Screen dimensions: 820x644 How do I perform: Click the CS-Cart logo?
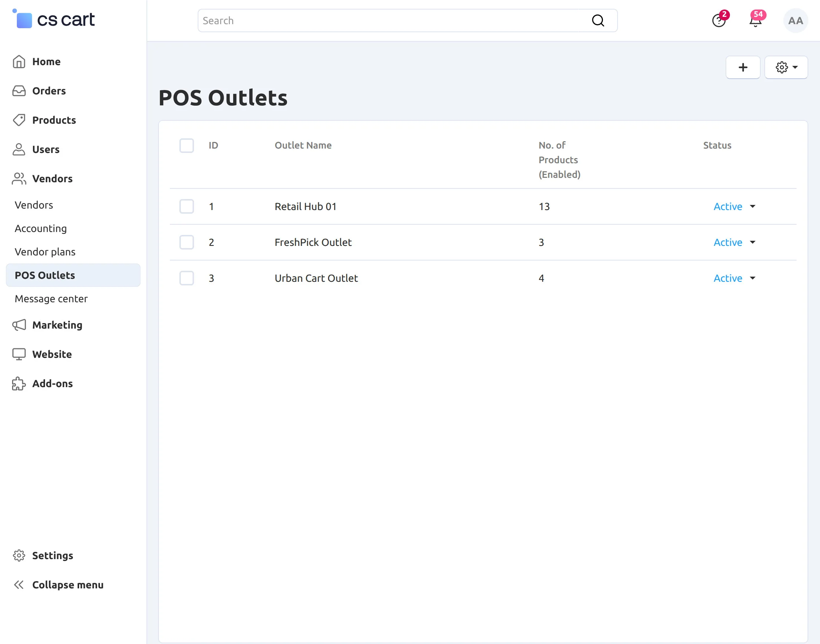(54, 20)
